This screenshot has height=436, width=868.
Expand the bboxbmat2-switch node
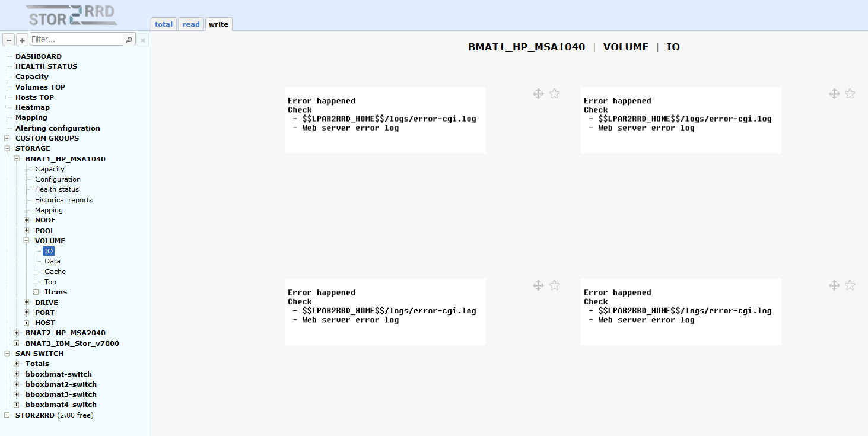17,384
